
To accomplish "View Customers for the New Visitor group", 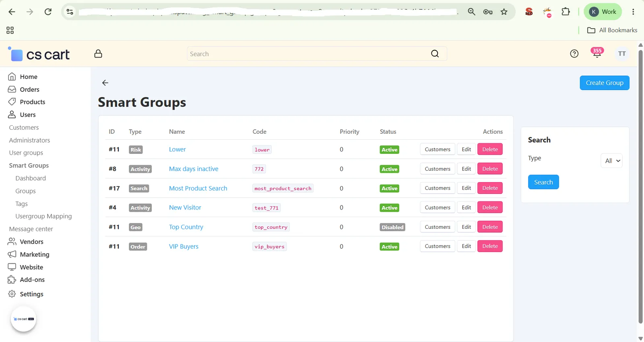I will [x=438, y=207].
